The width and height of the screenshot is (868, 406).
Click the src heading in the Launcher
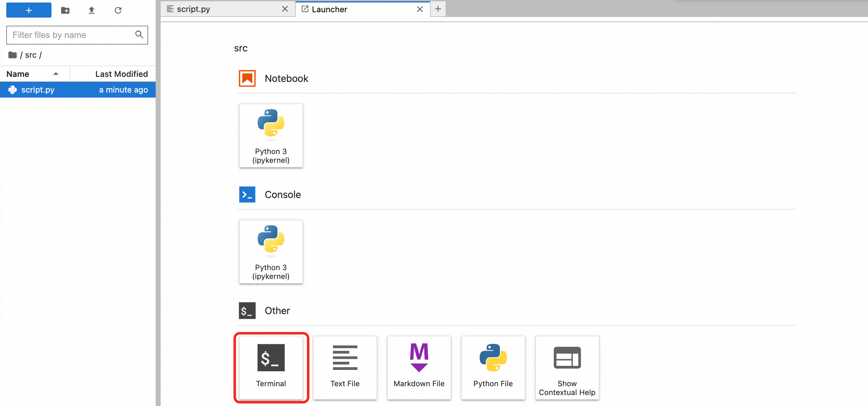241,48
